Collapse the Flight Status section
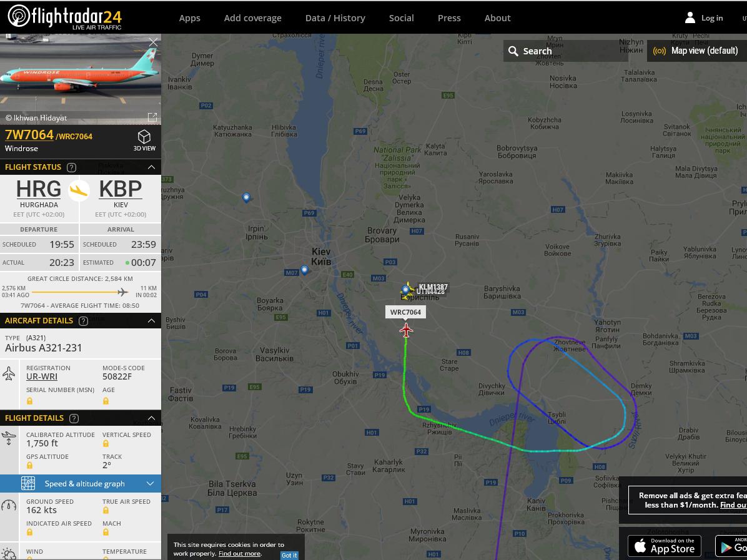 click(152, 167)
